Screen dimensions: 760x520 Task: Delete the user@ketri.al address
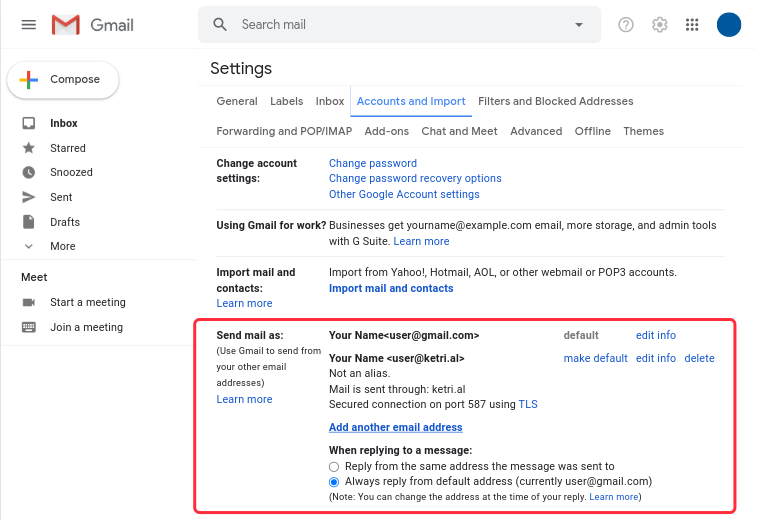pos(699,358)
